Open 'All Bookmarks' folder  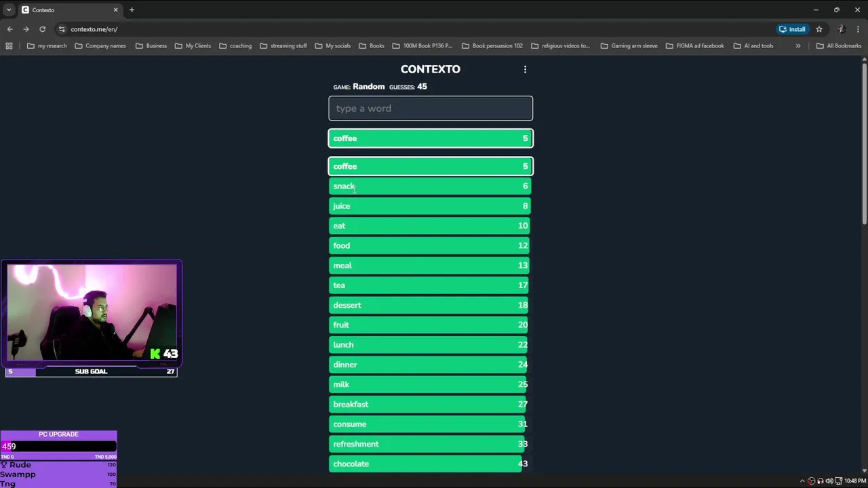coord(838,45)
